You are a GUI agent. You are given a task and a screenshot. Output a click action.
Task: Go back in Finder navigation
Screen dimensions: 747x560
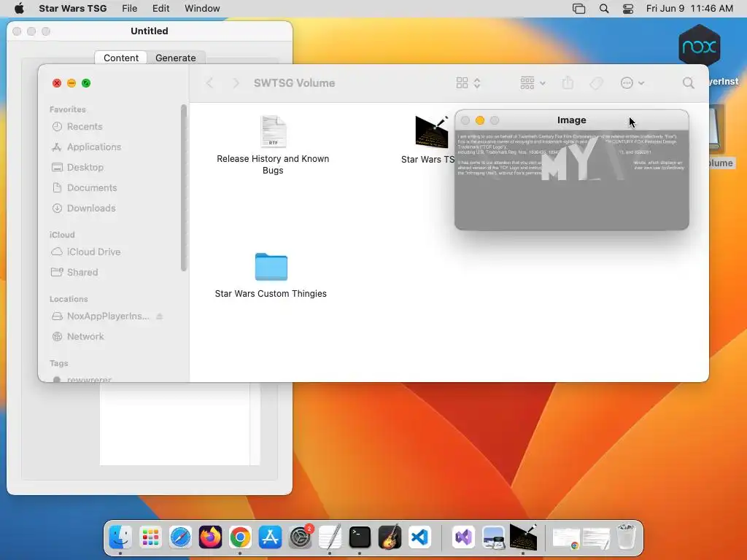pos(209,83)
